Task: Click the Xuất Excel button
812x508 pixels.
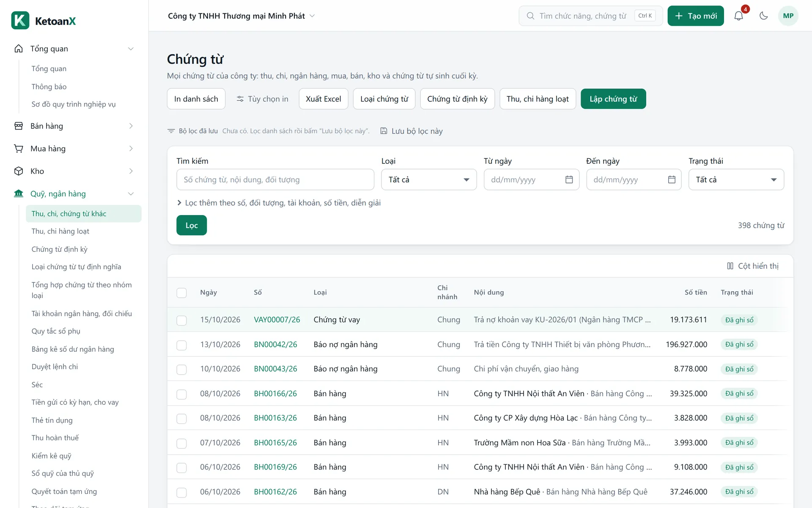Action: click(323, 99)
